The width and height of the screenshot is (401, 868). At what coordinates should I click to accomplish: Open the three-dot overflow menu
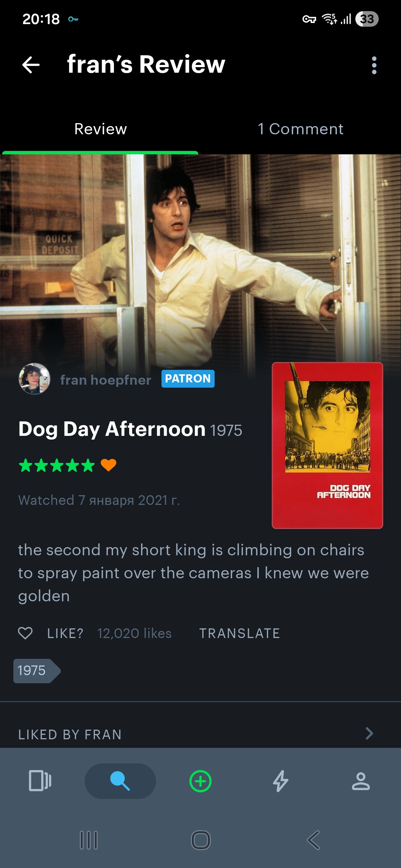pos(374,65)
